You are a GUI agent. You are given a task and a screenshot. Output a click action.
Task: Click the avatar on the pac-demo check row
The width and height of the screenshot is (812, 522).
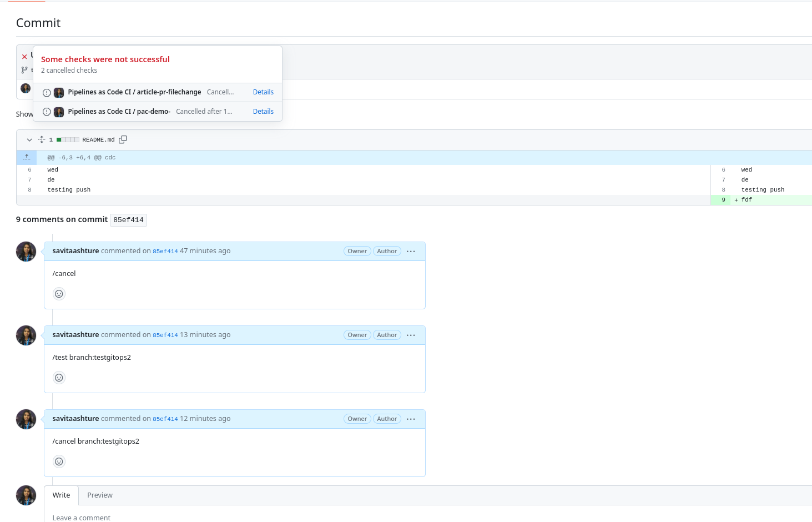pyautogui.click(x=59, y=111)
